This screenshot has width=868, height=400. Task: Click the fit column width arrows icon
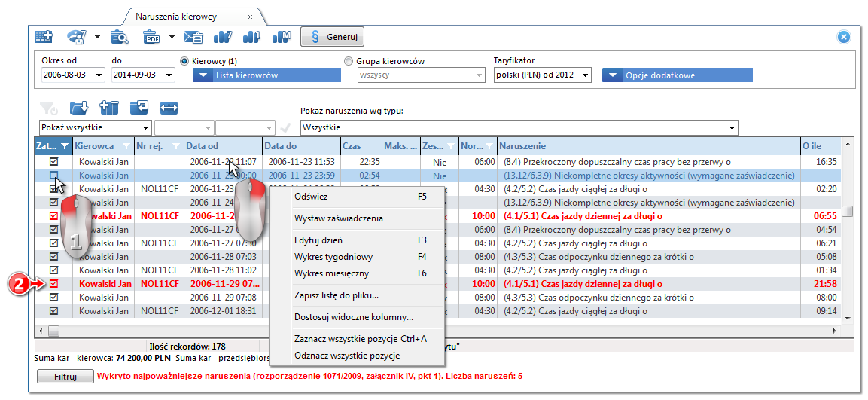click(x=169, y=108)
